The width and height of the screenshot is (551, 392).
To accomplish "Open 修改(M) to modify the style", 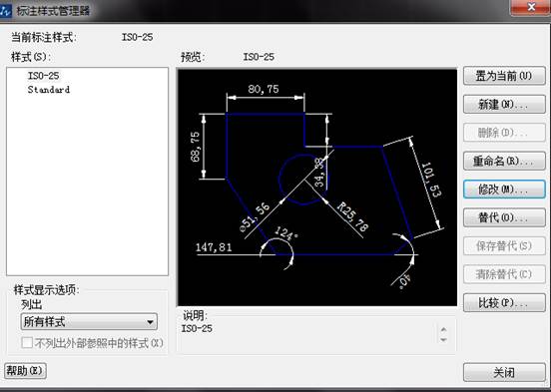I will click(504, 190).
